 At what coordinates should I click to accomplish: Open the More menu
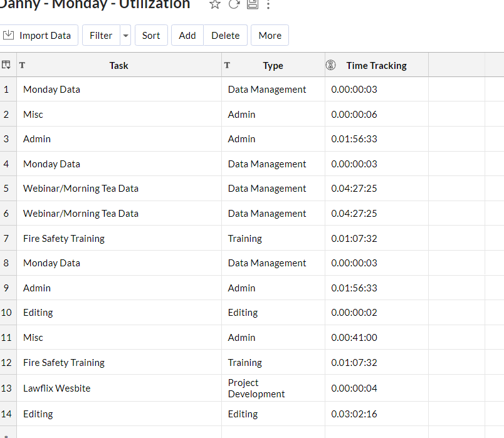click(270, 35)
